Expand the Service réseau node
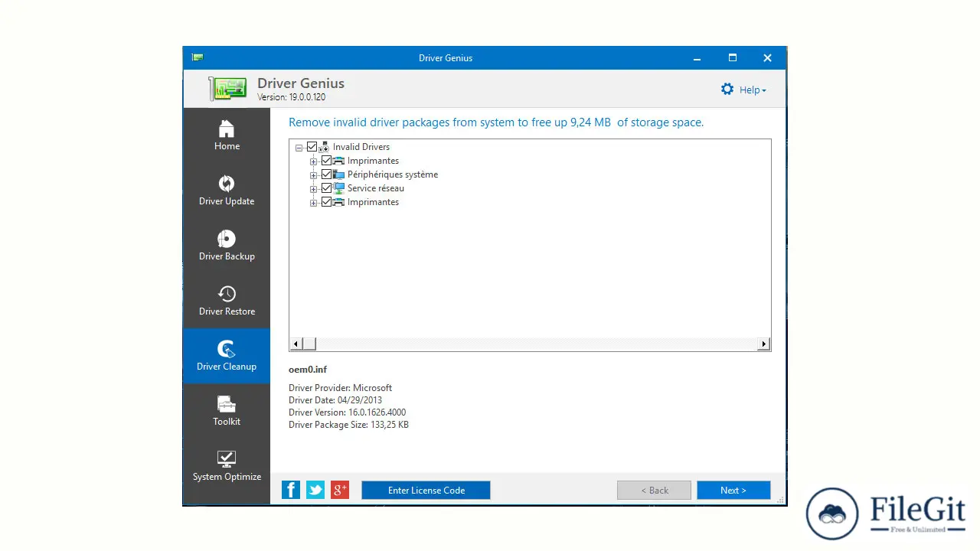The width and height of the screenshot is (980, 551). coord(313,189)
